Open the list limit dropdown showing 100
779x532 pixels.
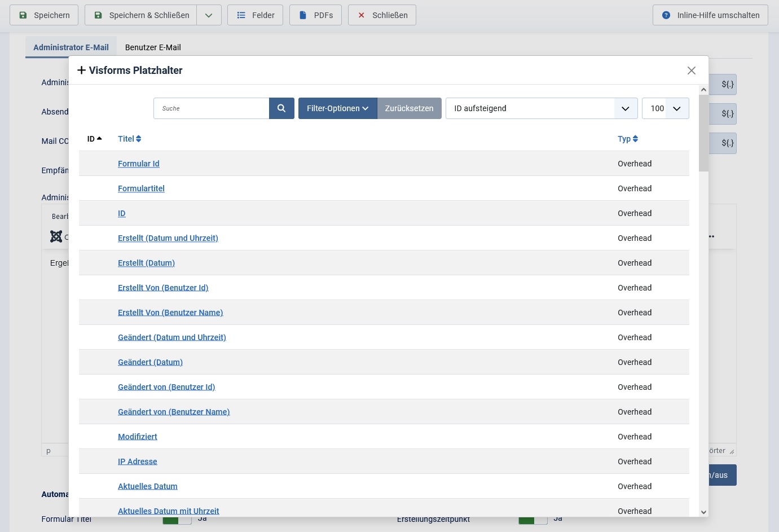(665, 108)
